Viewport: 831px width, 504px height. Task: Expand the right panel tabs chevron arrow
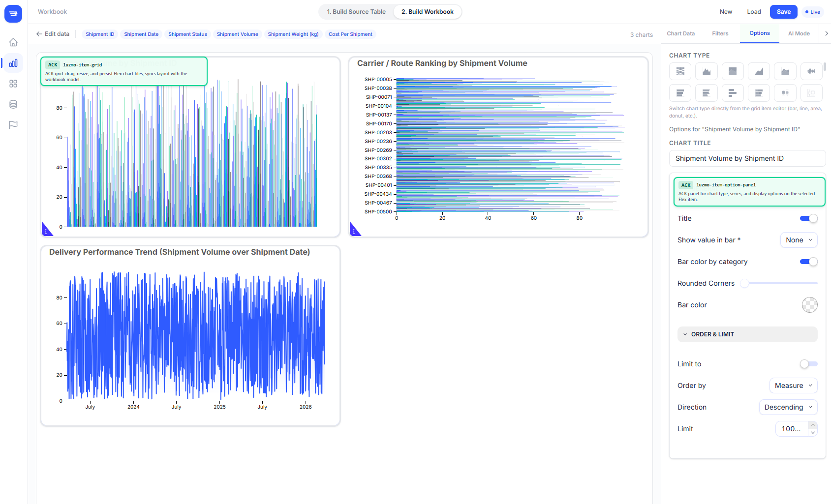(826, 33)
